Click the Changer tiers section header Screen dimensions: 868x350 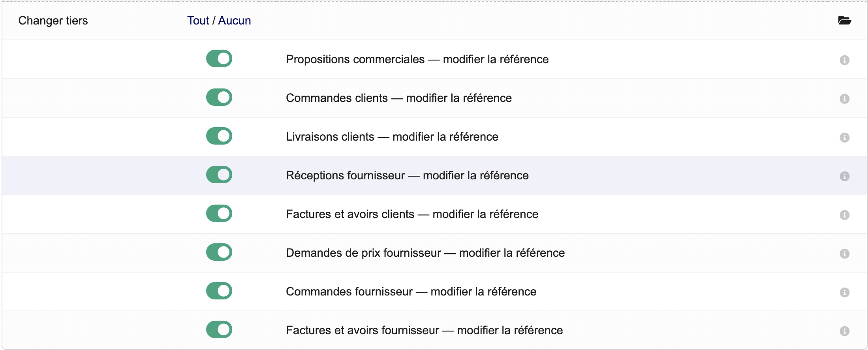53,21
